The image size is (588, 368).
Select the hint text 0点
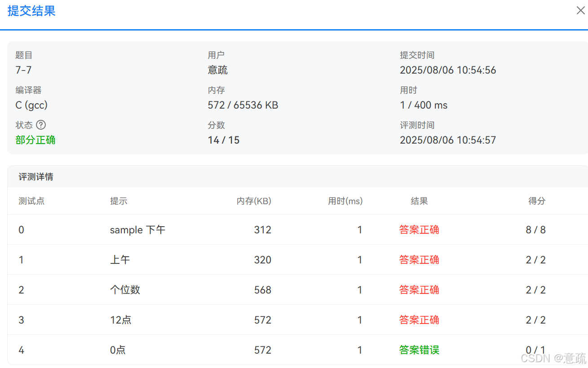pyautogui.click(x=118, y=350)
